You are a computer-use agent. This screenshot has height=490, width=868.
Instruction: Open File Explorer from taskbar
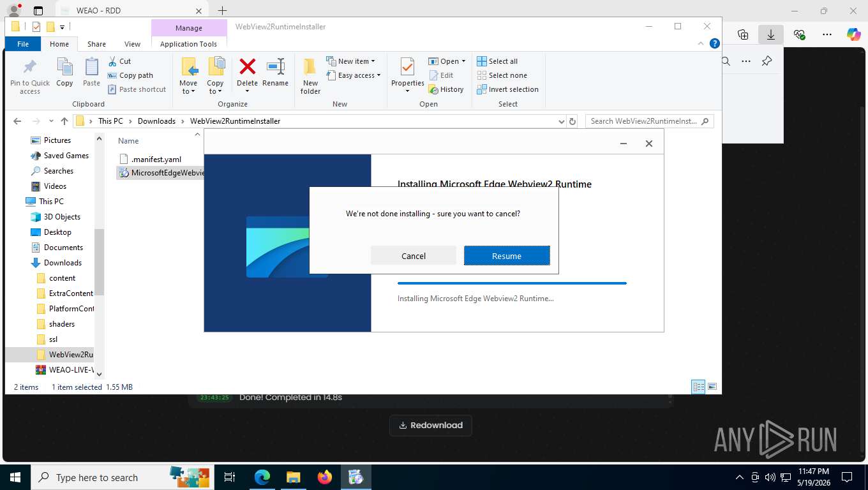point(293,477)
